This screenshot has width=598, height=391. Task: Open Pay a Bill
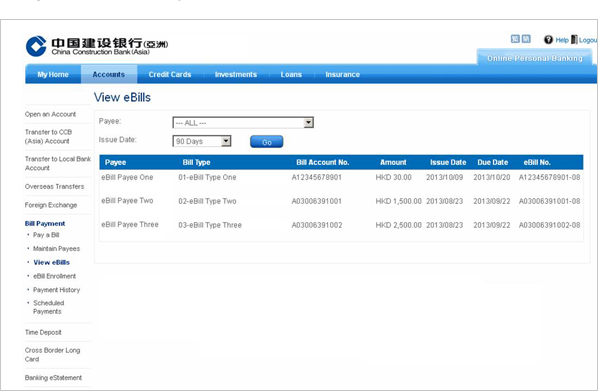tap(46, 235)
